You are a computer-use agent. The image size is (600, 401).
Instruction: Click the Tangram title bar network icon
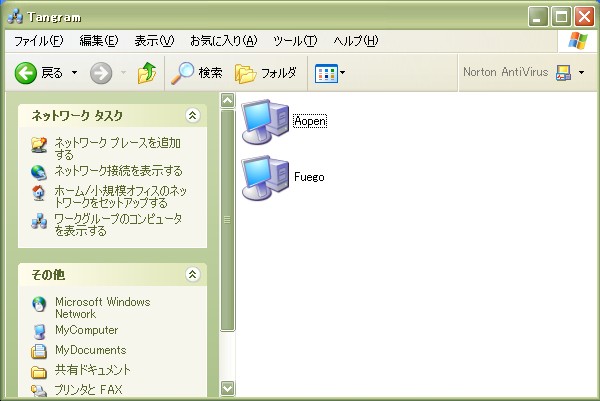coord(15,17)
